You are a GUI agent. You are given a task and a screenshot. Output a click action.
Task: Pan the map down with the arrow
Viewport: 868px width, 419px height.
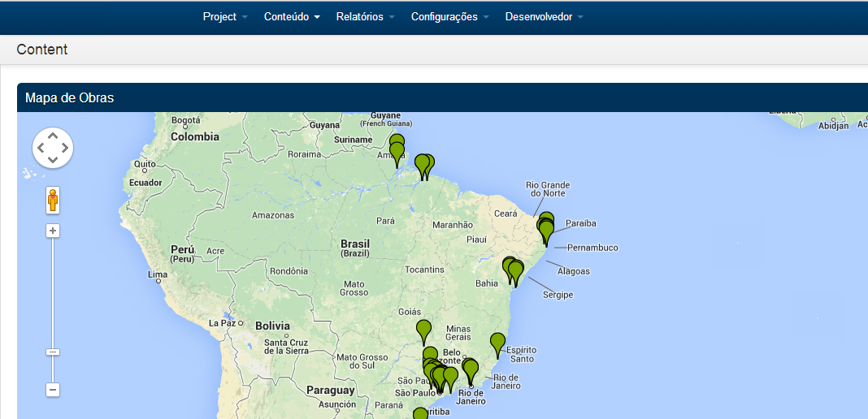53,160
